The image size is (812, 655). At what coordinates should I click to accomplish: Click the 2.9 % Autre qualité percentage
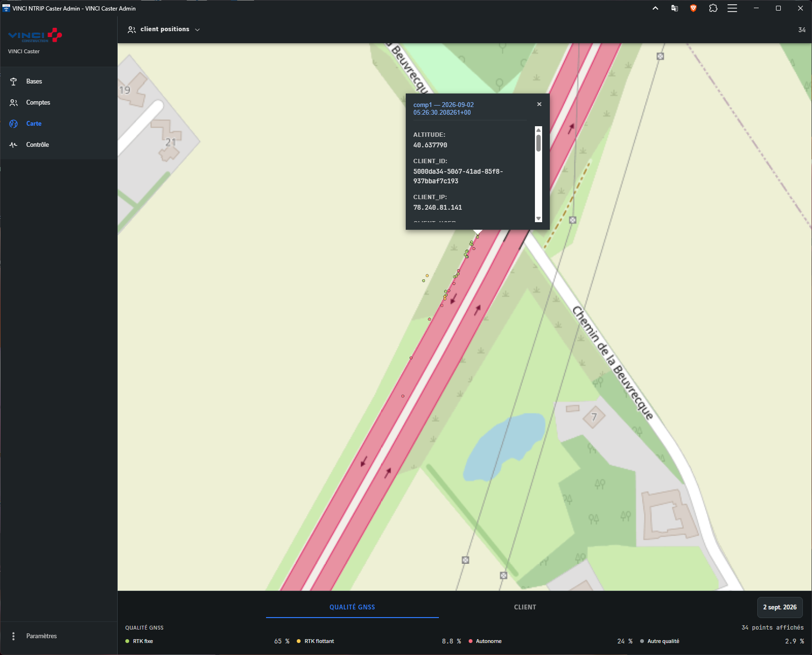coord(795,641)
